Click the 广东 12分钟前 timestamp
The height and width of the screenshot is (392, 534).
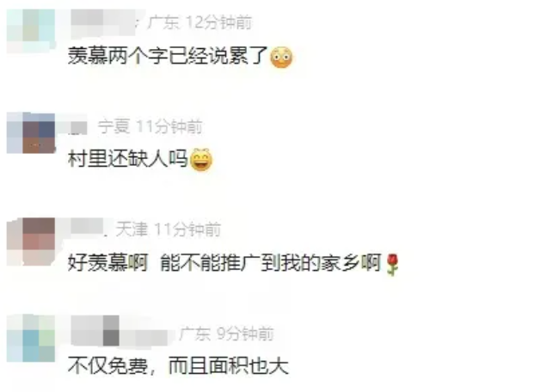[199, 23]
